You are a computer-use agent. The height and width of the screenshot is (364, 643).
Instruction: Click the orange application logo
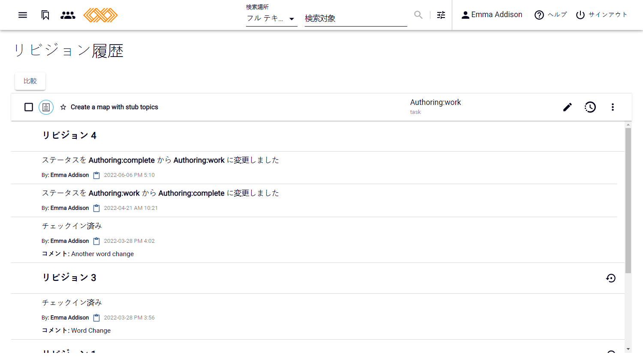pyautogui.click(x=100, y=15)
